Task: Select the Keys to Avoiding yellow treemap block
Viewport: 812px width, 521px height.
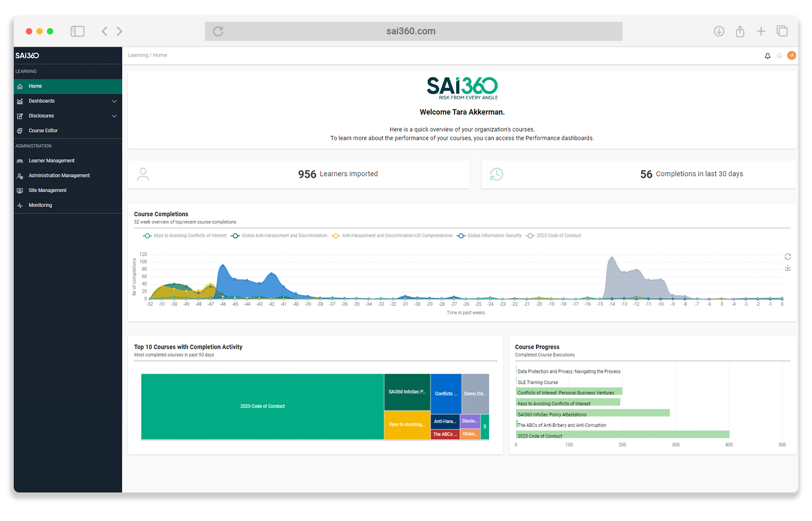Action: pyautogui.click(x=407, y=425)
